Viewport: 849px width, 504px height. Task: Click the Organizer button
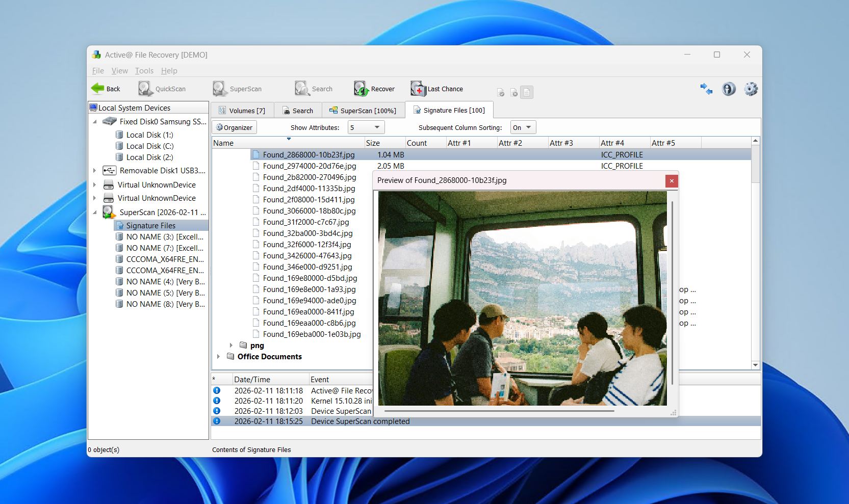234,127
